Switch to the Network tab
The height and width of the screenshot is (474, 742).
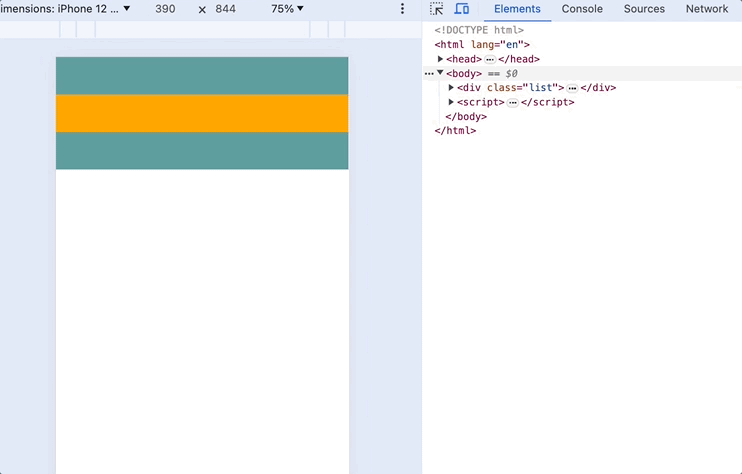point(707,9)
